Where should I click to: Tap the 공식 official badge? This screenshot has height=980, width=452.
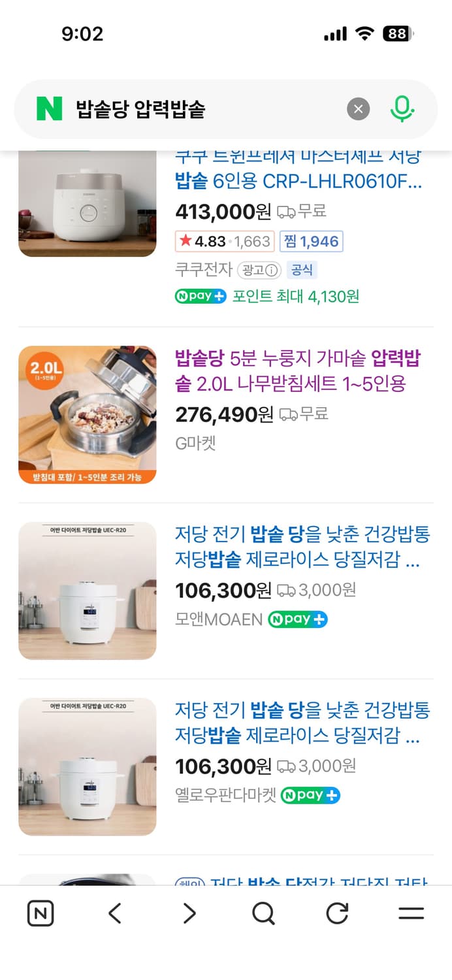coord(302,270)
